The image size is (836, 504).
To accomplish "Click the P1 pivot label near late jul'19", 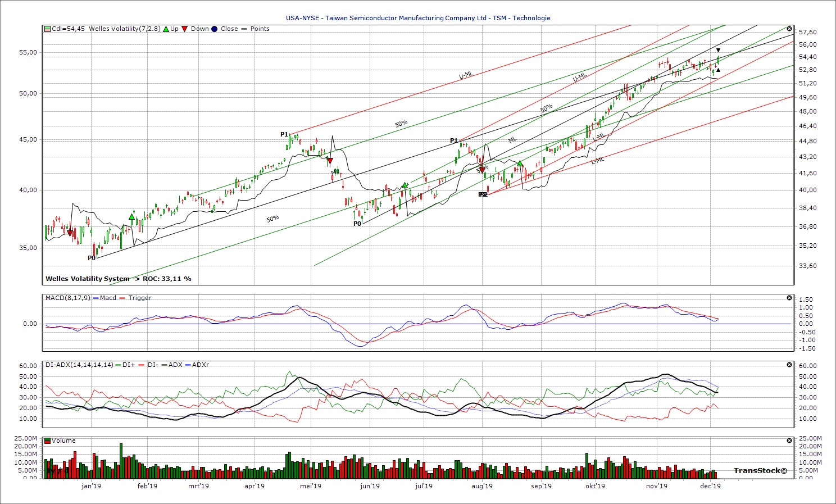I will tap(454, 140).
